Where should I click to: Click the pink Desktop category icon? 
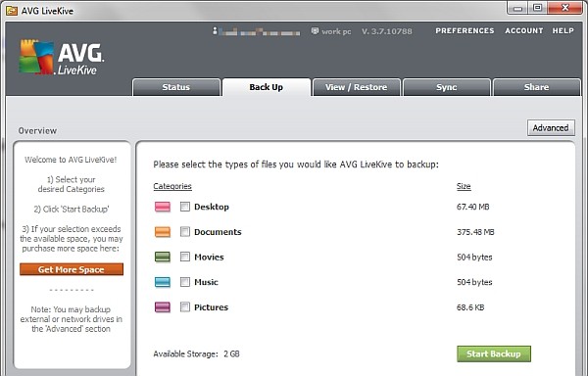(x=163, y=207)
